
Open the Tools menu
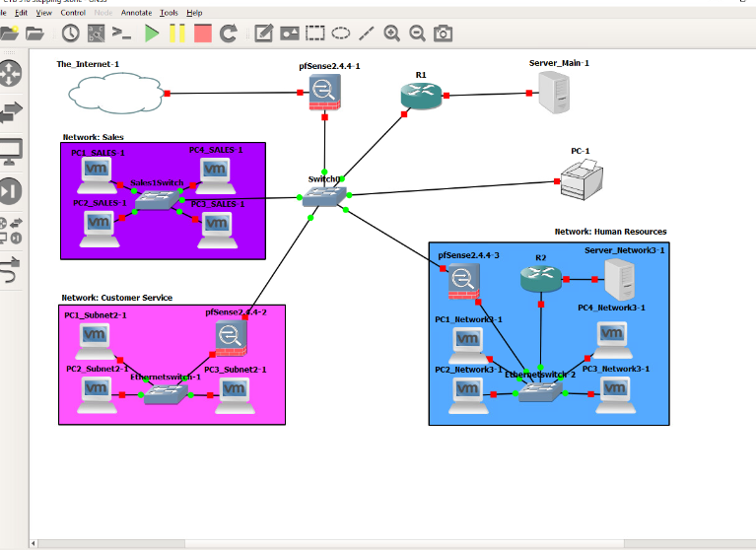pos(170,13)
